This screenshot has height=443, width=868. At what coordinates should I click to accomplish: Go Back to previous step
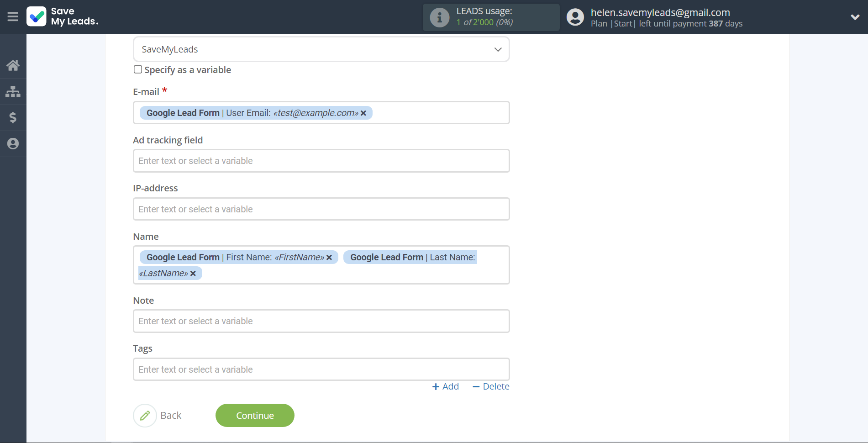coord(171,416)
